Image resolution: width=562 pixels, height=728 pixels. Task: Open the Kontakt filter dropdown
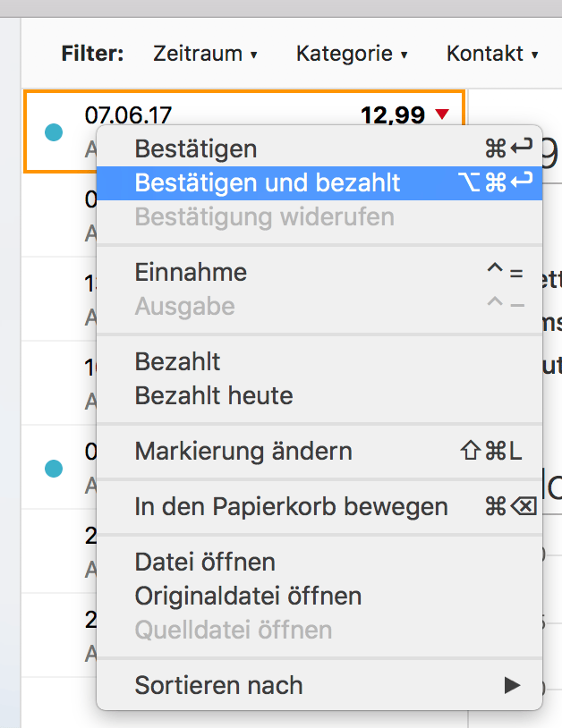[x=492, y=55]
